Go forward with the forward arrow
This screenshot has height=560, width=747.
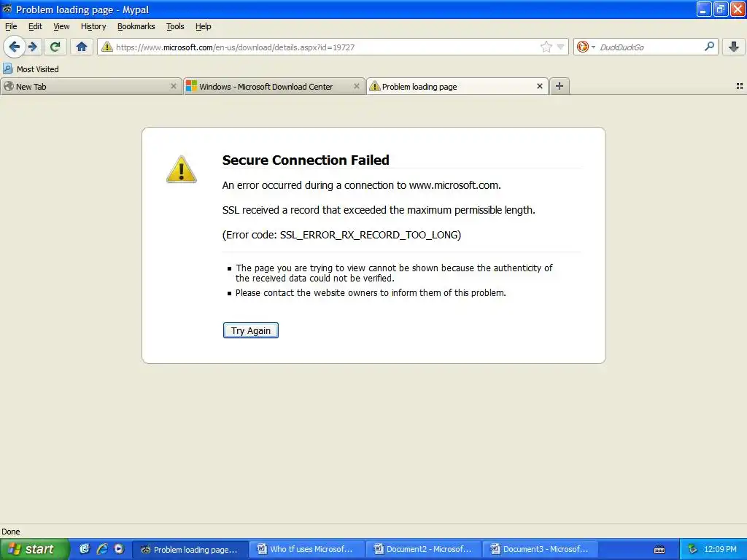point(33,47)
